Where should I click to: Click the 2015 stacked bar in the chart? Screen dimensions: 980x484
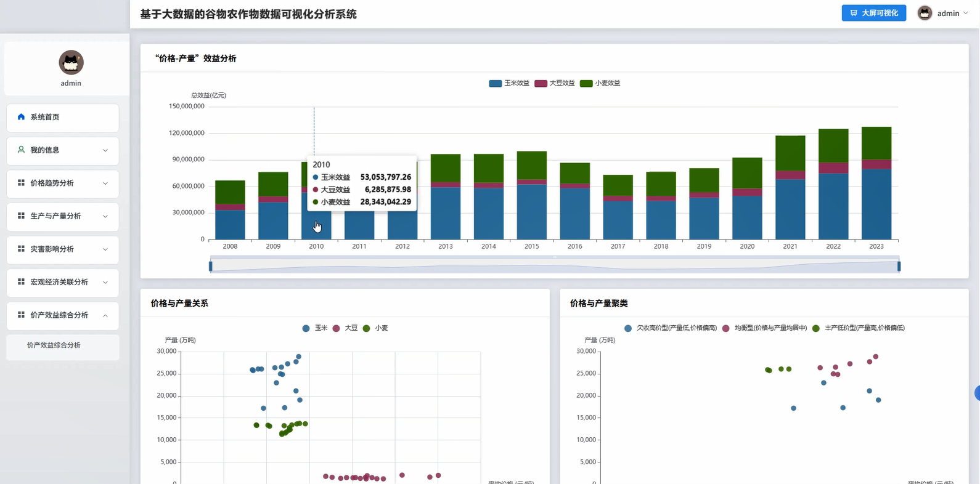tap(532, 195)
